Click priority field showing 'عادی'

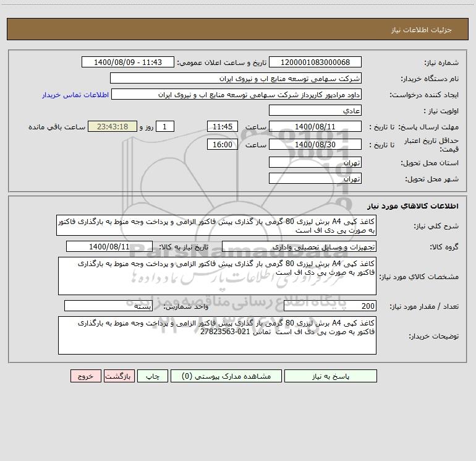click(315, 110)
